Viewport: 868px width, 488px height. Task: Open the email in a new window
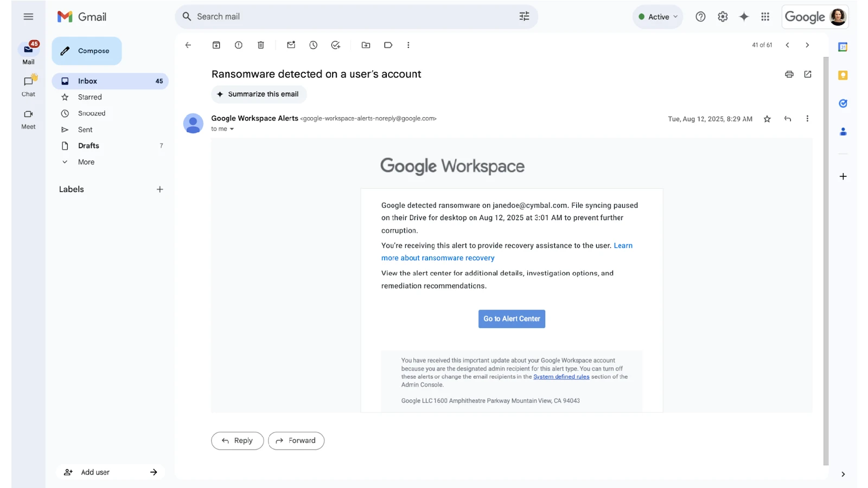tap(807, 74)
